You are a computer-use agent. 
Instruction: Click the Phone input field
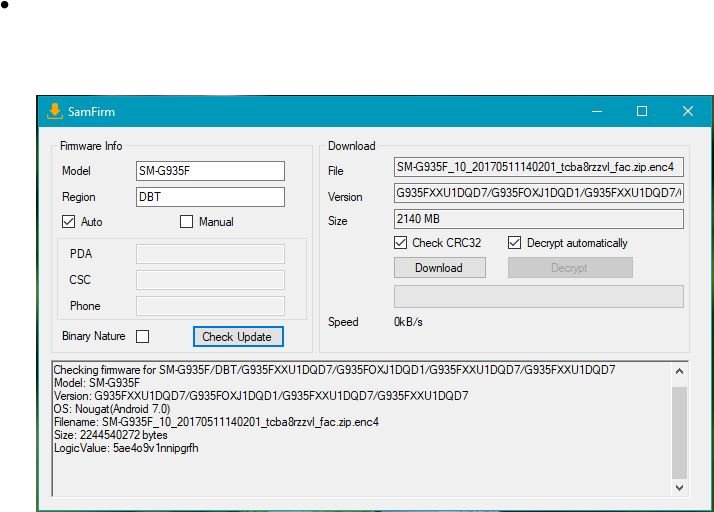coord(210,306)
